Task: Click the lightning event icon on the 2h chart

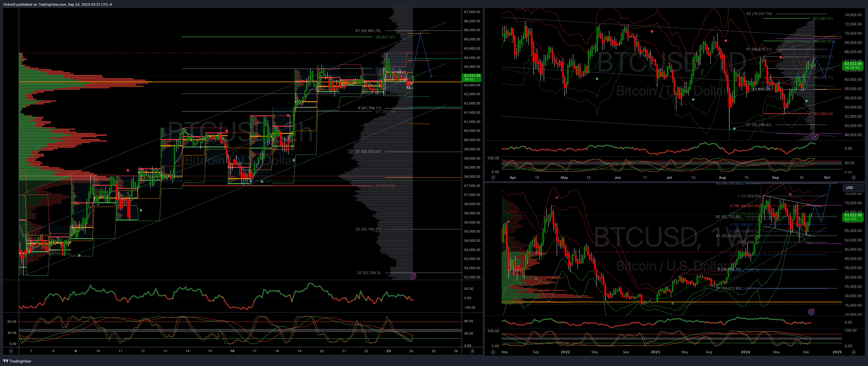Action: (413, 276)
